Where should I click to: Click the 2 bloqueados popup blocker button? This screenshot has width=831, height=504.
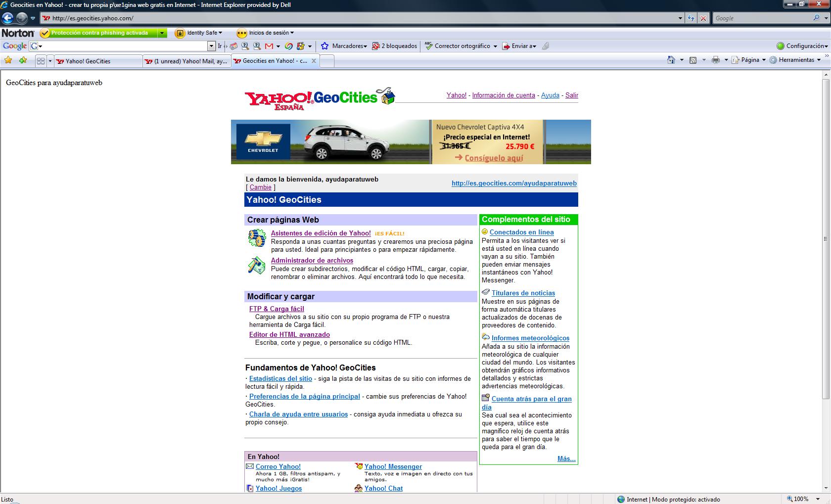[394, 46]
